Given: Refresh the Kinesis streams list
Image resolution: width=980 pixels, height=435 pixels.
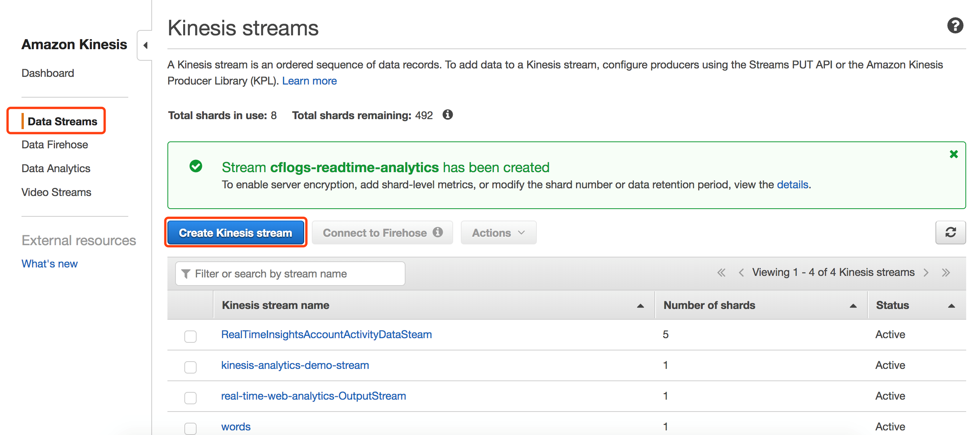Looking at the screenshot, I should coord(950,232).
